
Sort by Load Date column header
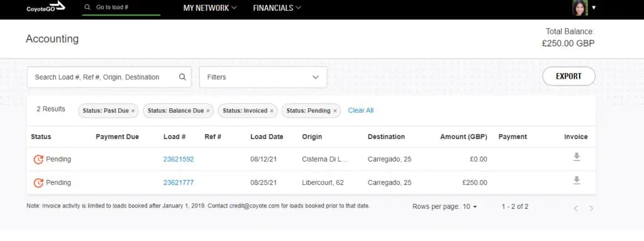[x=267, y=137]
